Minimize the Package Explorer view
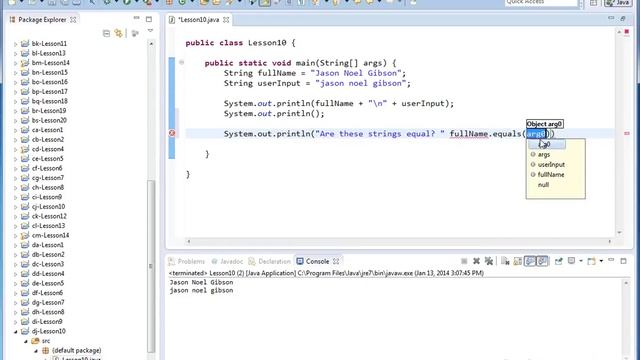Viewport: 640px width, 360px height. (136, 18)
